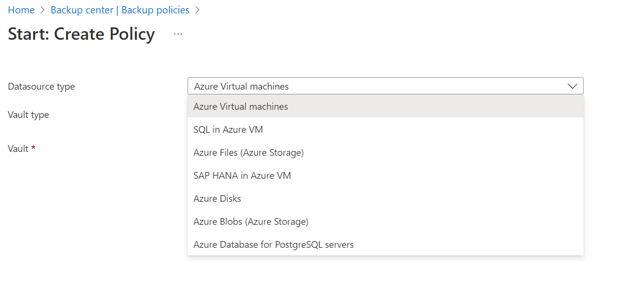Click 'Backup policies' text in the breadcrumb
This screenshot has width=644, height=289.
155,10
